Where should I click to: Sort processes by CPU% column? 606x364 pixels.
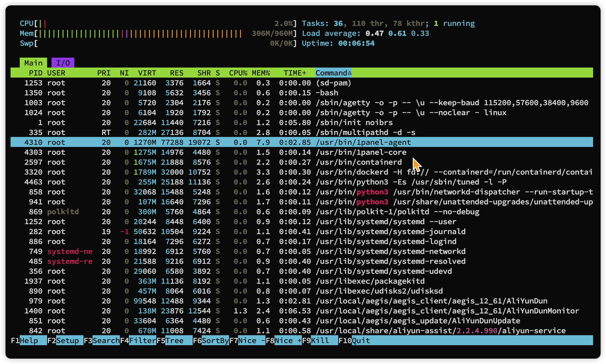click(x=238, y=73)
